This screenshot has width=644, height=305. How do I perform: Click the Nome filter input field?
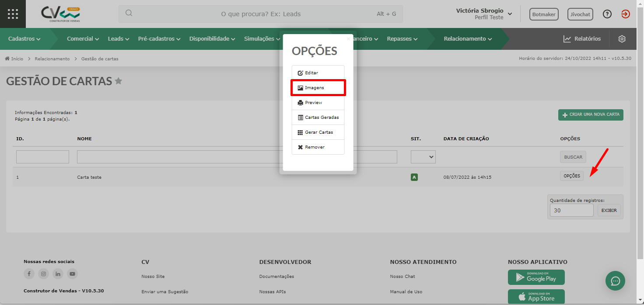[x=237, y=157]
